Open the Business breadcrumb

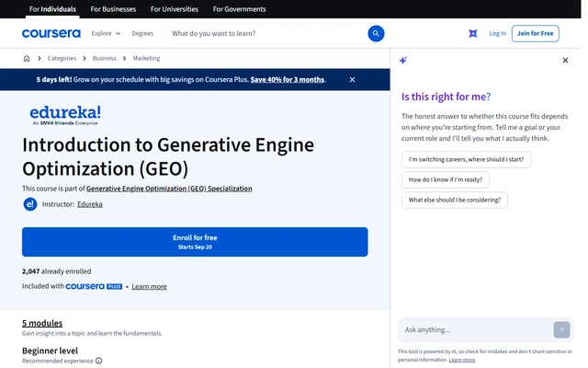coord(104,58)
